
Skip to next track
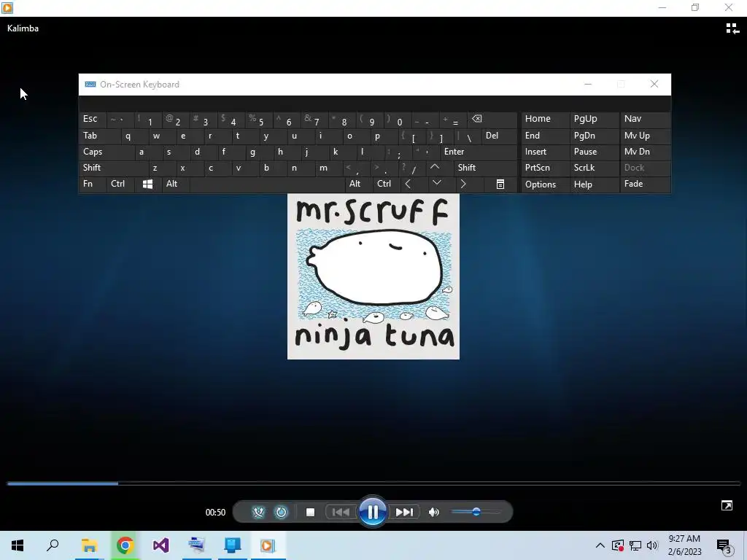point(404,513)
